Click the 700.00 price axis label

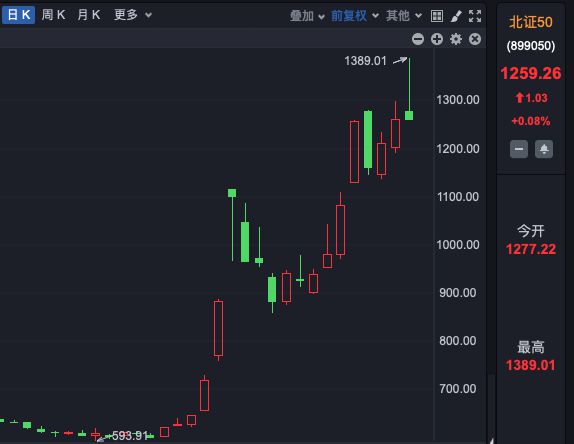tap(458, 388)
